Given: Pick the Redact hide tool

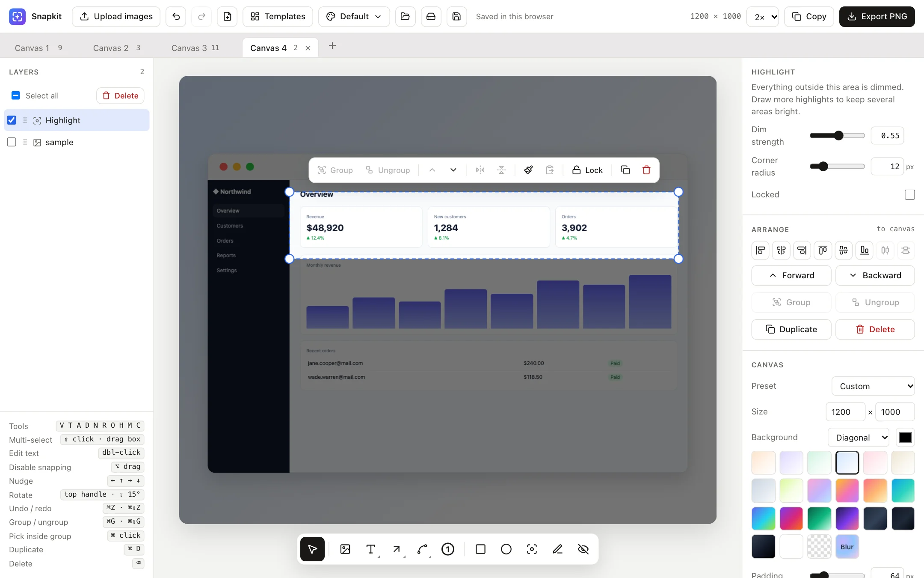Looking at the screenshot, I should coord(583,549).
